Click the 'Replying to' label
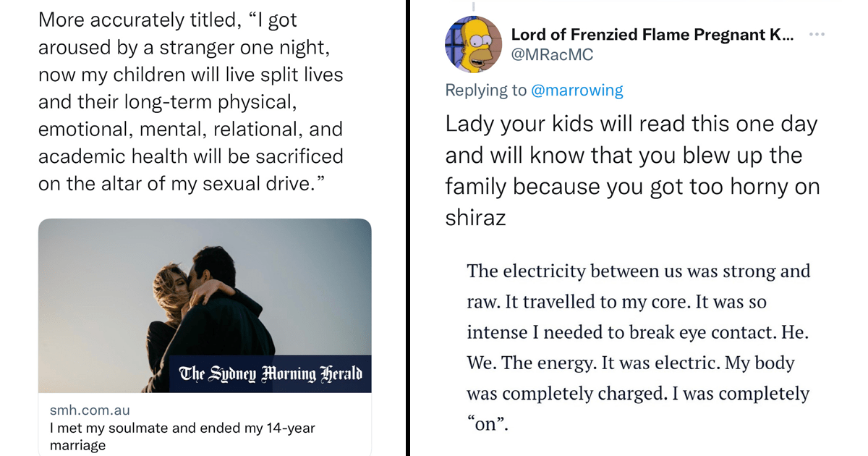 [486, 90]
